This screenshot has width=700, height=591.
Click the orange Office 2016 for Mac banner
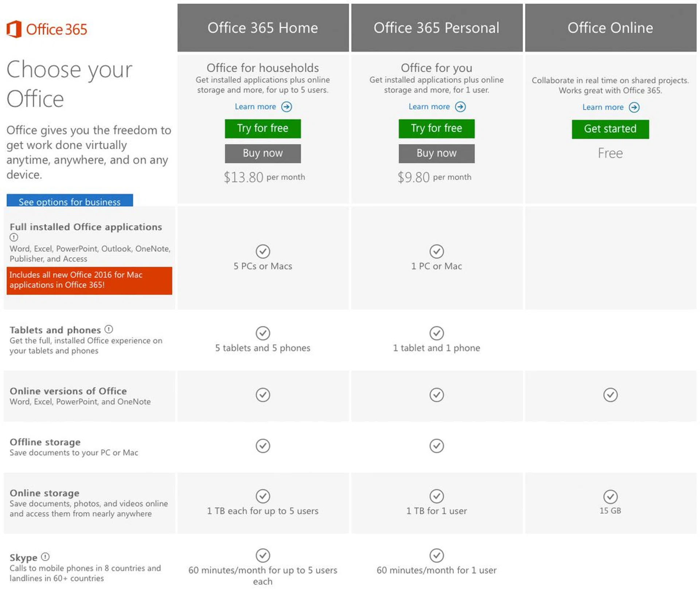point(89,280)
